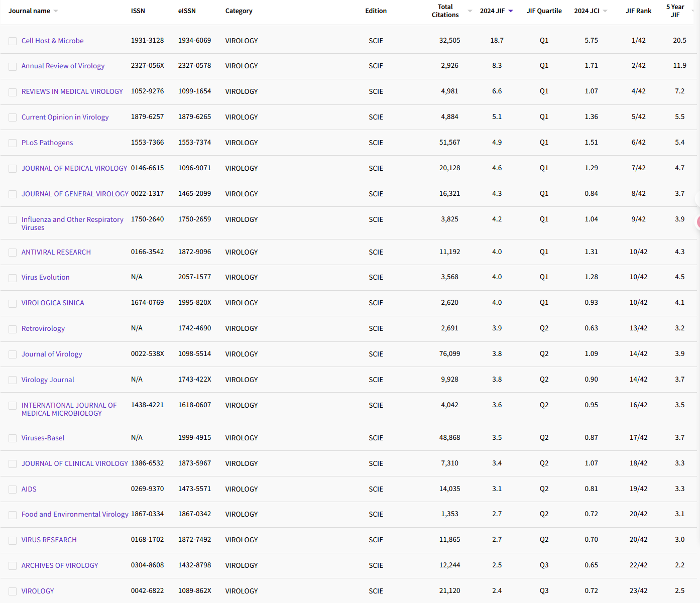Sort by Journal name arrow

click(56, 11)
